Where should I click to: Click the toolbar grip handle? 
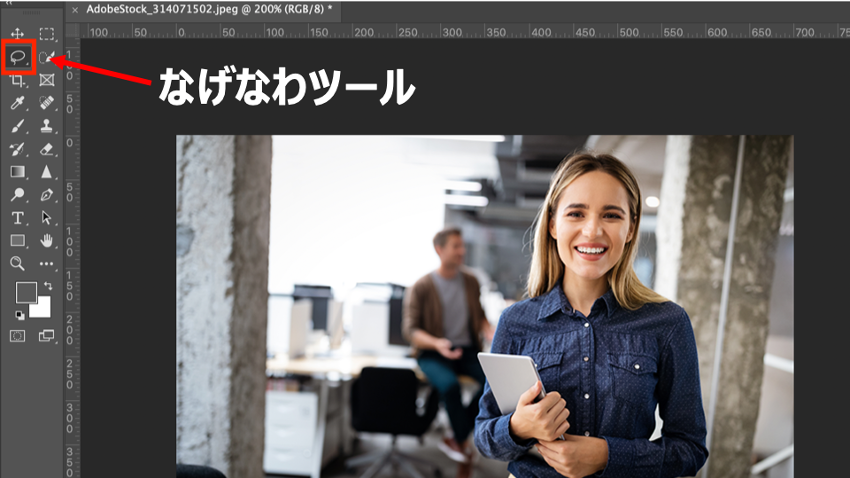(31, 12)
